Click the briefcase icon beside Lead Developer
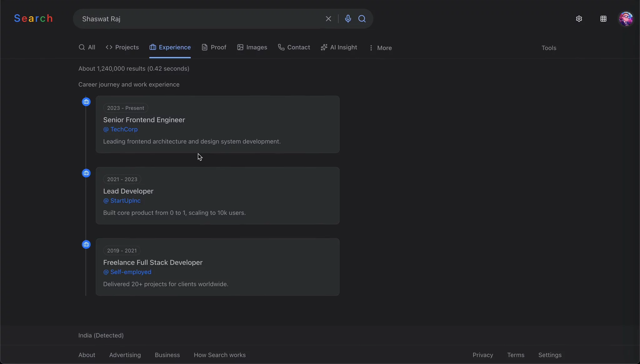This screenshot has height=364, width=640. point(86,173)
